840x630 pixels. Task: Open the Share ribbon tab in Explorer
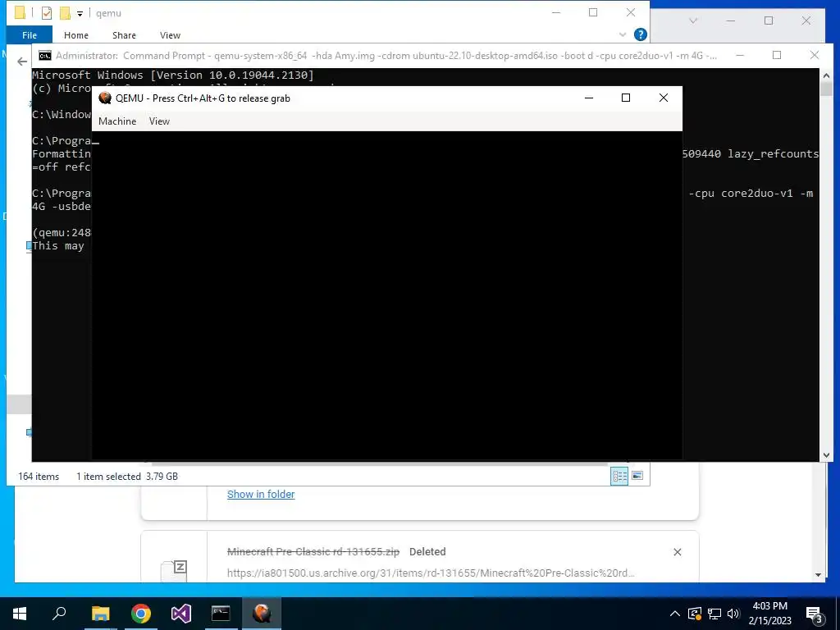[x=124, y=34]
